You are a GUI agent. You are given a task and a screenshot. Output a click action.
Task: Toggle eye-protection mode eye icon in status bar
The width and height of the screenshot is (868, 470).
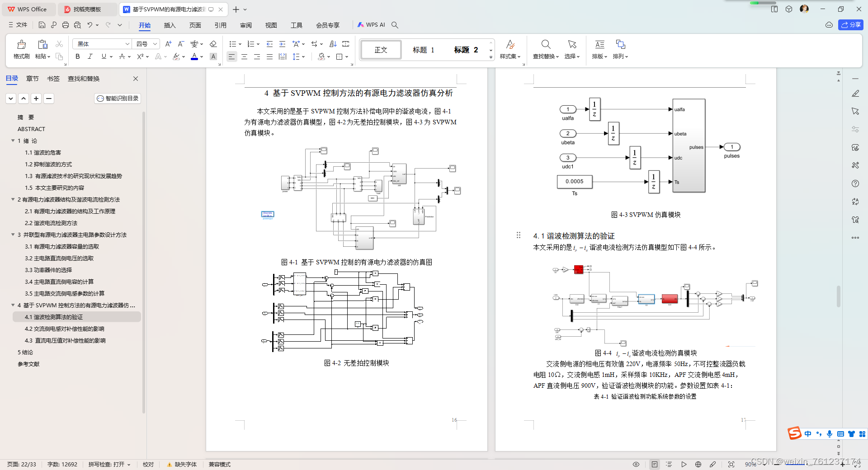tap(636, 464)
